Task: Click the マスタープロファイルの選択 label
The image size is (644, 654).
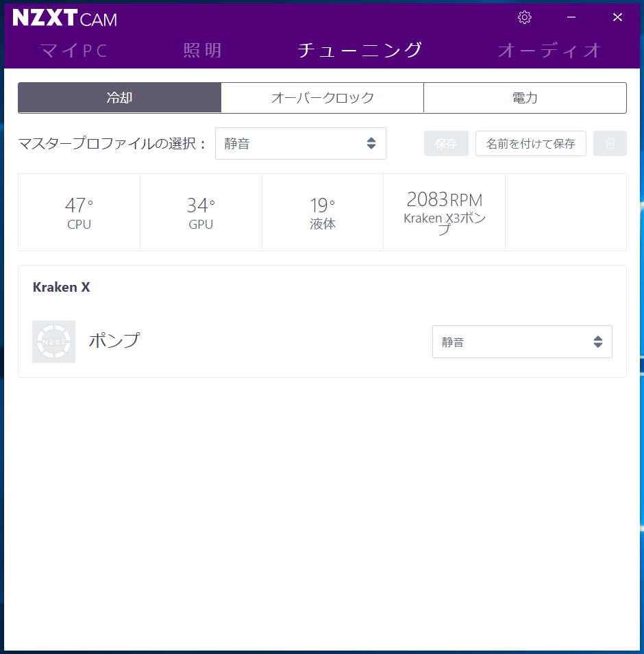Action: pyautogui.click(x=112, y=144)
